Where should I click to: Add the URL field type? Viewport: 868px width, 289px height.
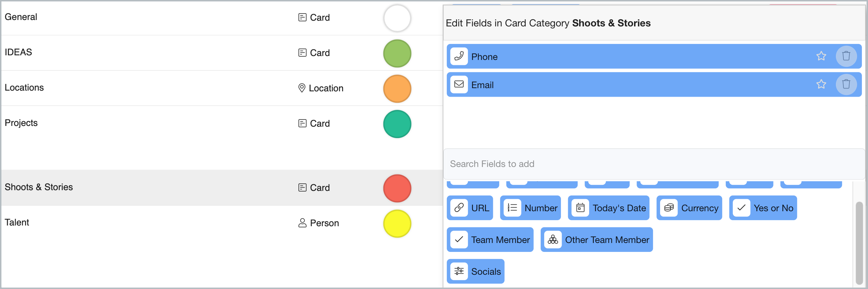coord(470,208)
